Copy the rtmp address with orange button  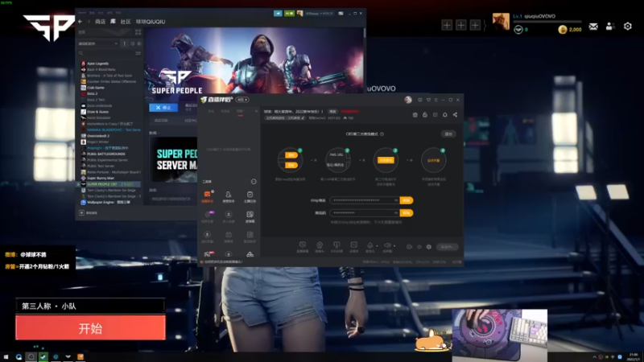[x=407, y=200]
